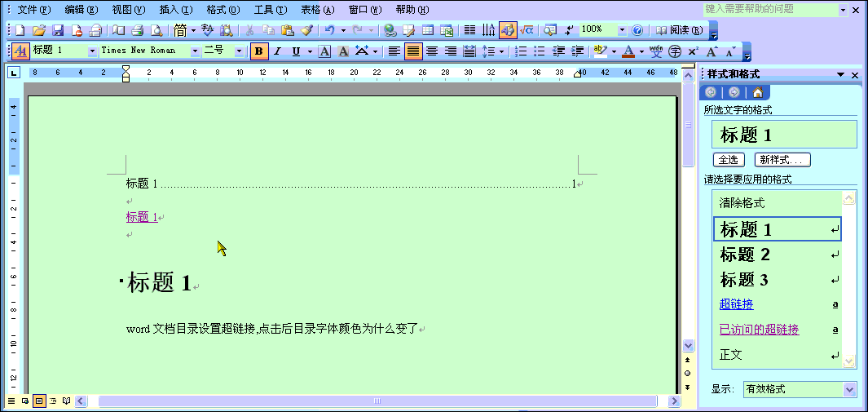
Task: Open the Times New Roman font dropdown
Action: pos(195,51)
